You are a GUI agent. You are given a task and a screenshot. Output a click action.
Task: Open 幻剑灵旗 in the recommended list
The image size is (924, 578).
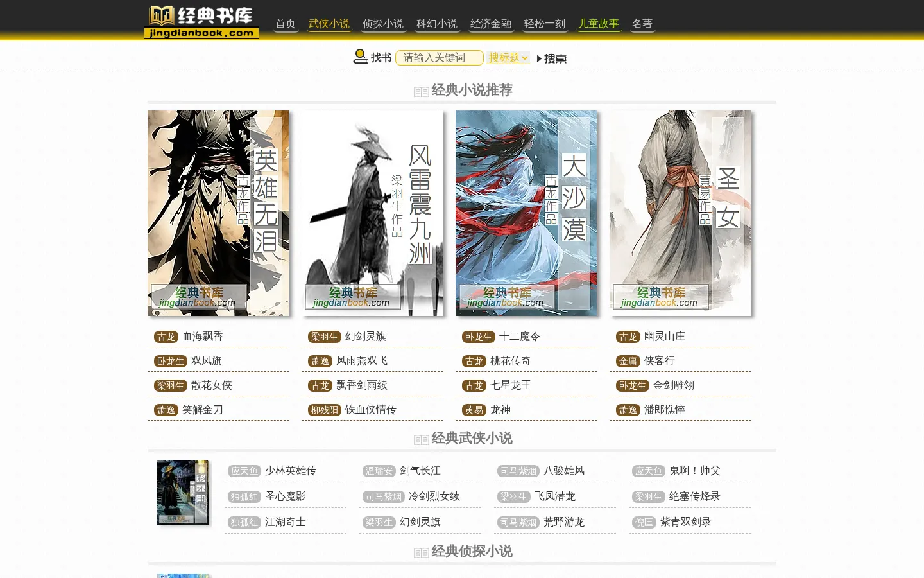(366, 337)
